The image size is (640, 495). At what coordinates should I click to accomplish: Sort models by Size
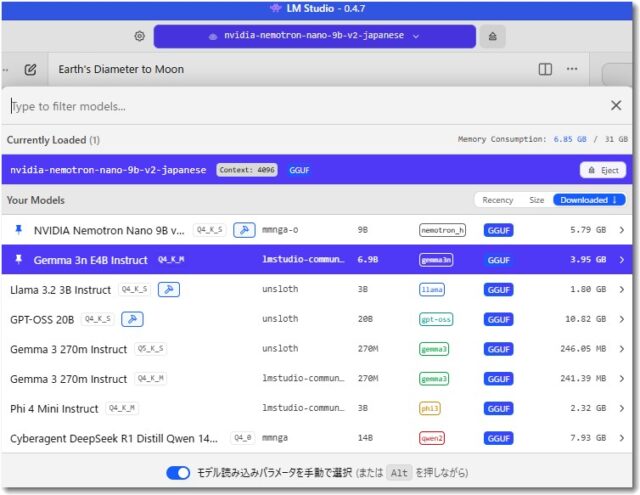coord(536,200)
